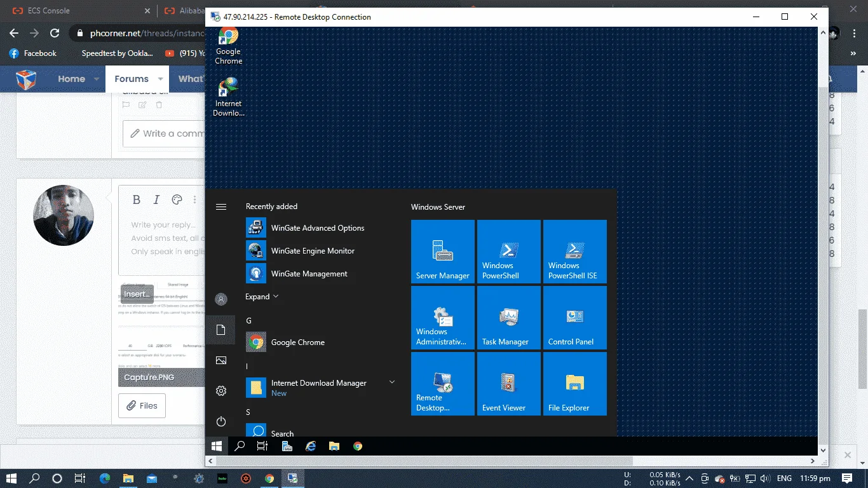
Task: Open host taskbar Microsoft Edge
Action: 104,478
